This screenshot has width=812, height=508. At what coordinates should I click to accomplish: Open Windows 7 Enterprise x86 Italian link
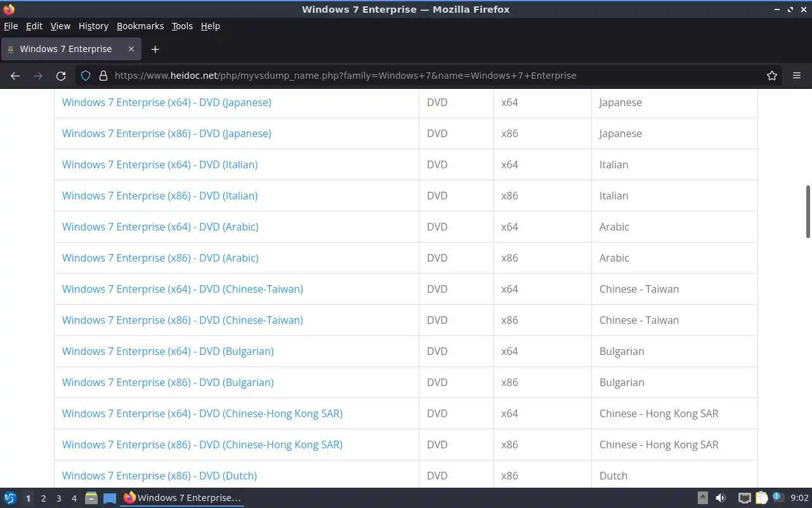pyautogui.click(x=160, y=196)
